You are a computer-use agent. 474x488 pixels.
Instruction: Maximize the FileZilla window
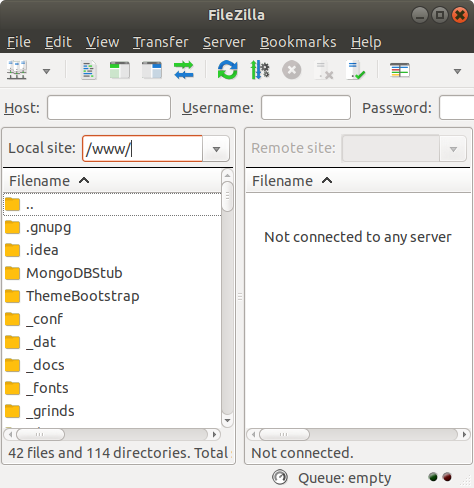click(x=440, y=15)
